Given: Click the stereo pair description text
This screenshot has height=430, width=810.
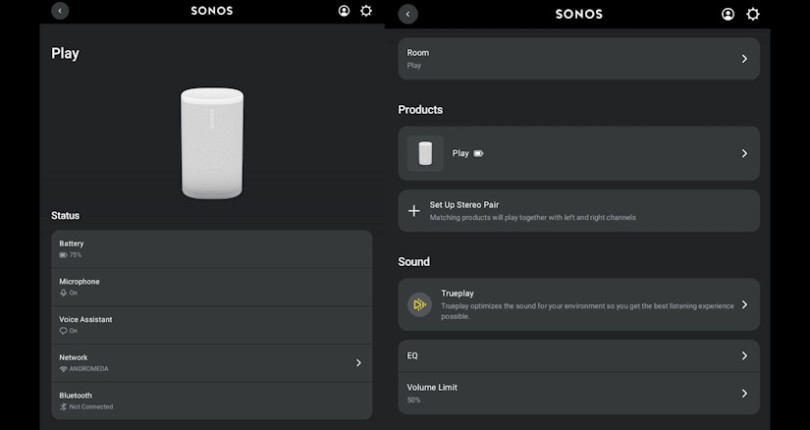Looking at the screenshot, I should click(533, 218).
